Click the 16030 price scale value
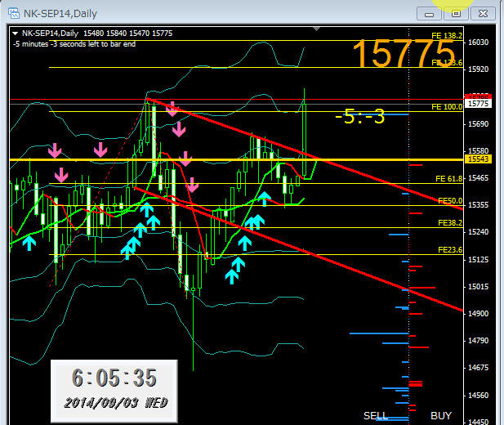Viewport: 504px width, 425px height. coord(479,42)
